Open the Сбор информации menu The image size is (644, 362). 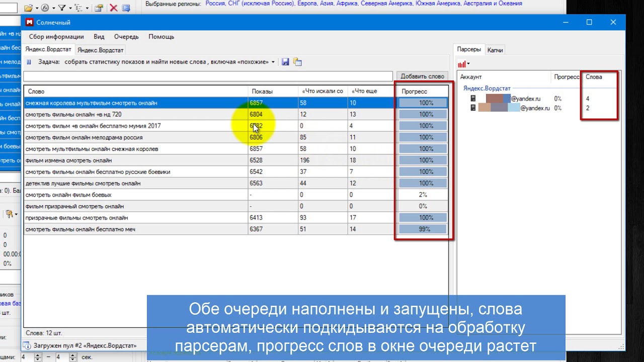(56, 37)
